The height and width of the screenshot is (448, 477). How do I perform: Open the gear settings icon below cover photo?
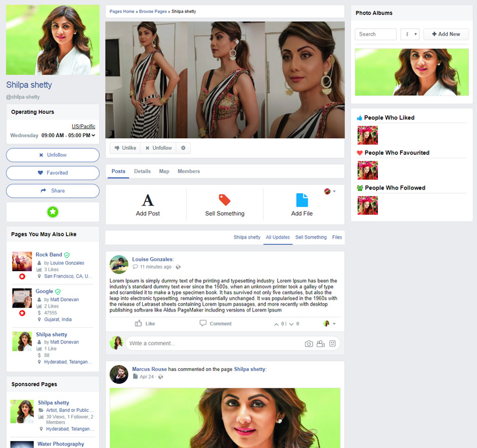point(183,148)
